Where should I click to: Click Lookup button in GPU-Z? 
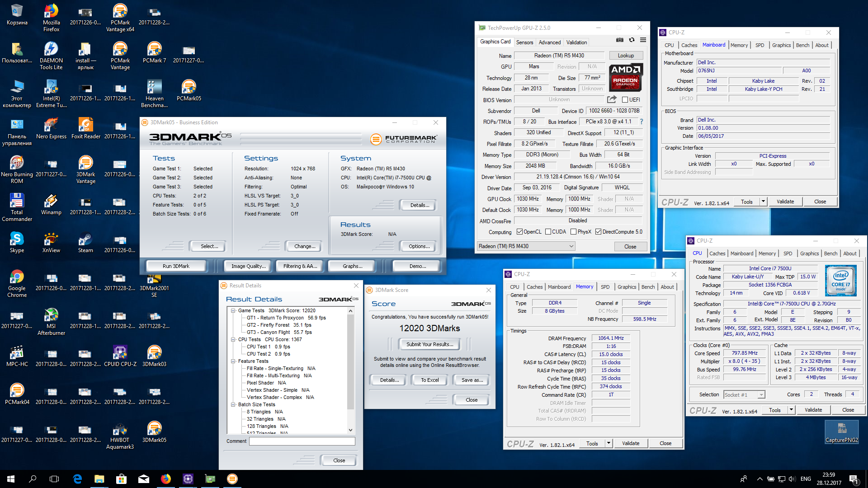(626, 56)
